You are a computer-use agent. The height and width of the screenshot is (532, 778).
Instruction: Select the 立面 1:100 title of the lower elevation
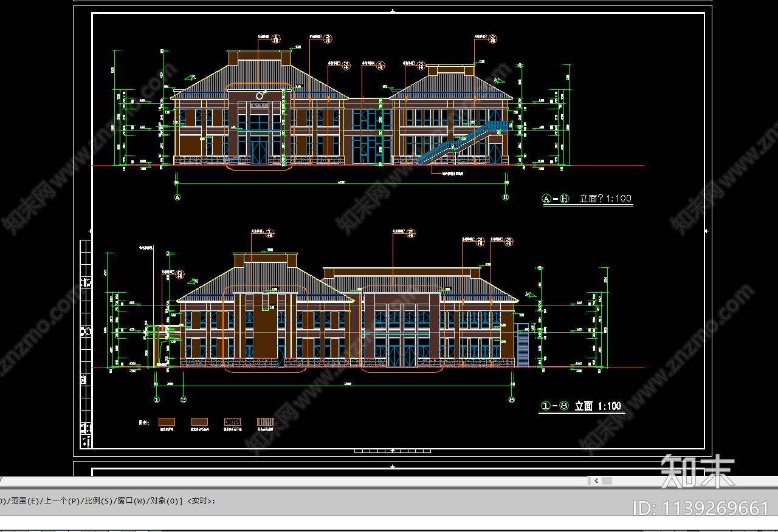tap(598, 406)
